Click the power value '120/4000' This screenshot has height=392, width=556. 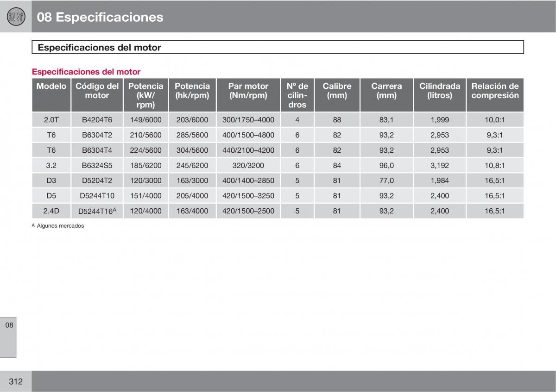[x=145, y=211]
